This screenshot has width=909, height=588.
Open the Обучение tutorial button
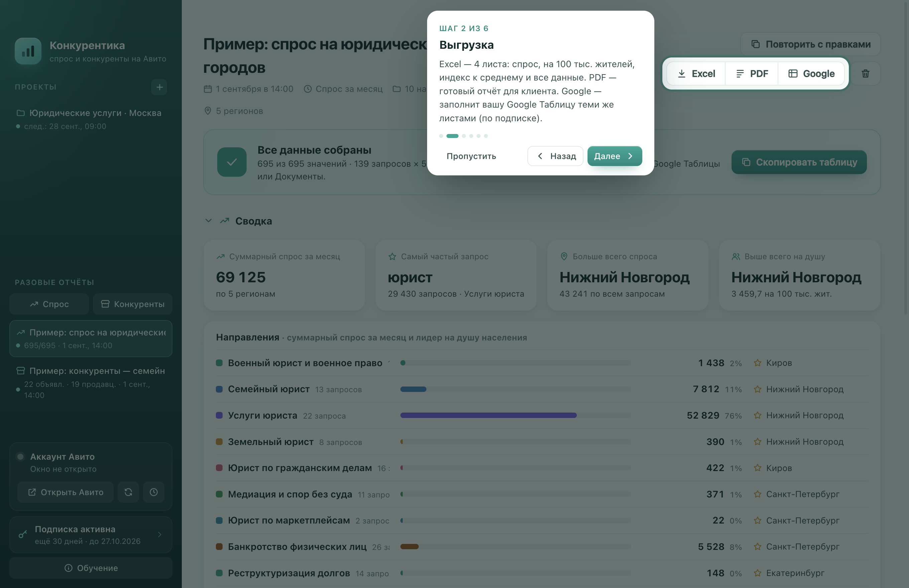[x=91, y=568]
